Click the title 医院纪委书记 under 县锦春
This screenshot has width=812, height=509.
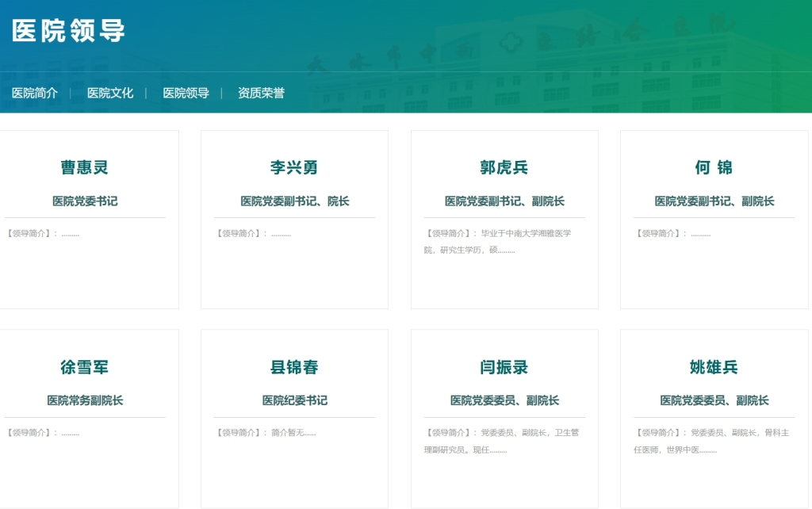tap(295, 401)
